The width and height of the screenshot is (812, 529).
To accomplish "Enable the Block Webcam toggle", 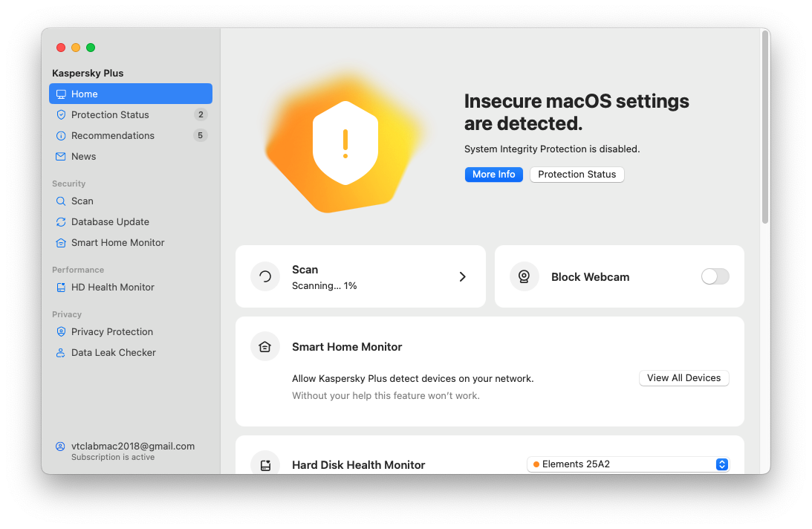I will click(715, 276).
